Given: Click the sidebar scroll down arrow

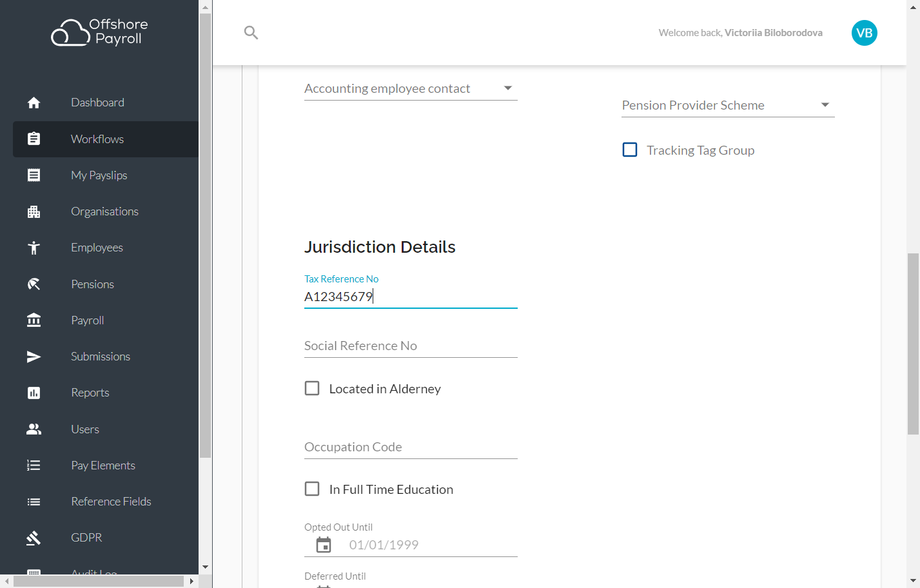Looking at the screenshot, I should [205, 567].
